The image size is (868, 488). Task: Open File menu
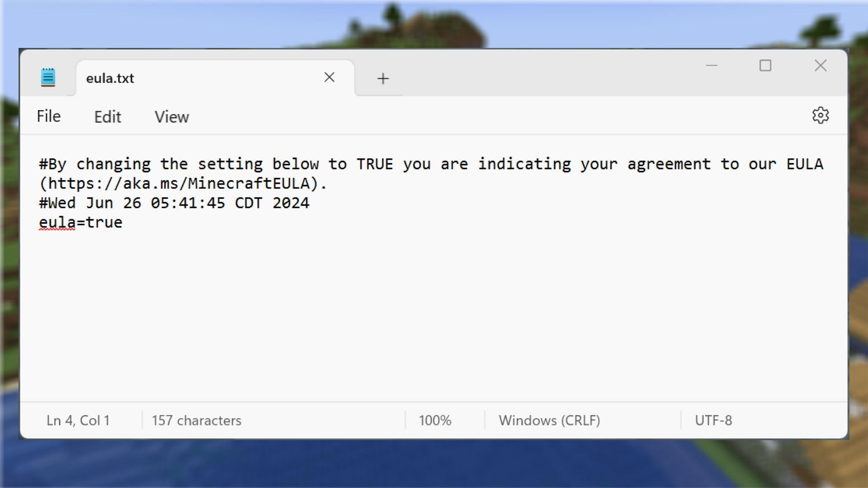(48, 116)
